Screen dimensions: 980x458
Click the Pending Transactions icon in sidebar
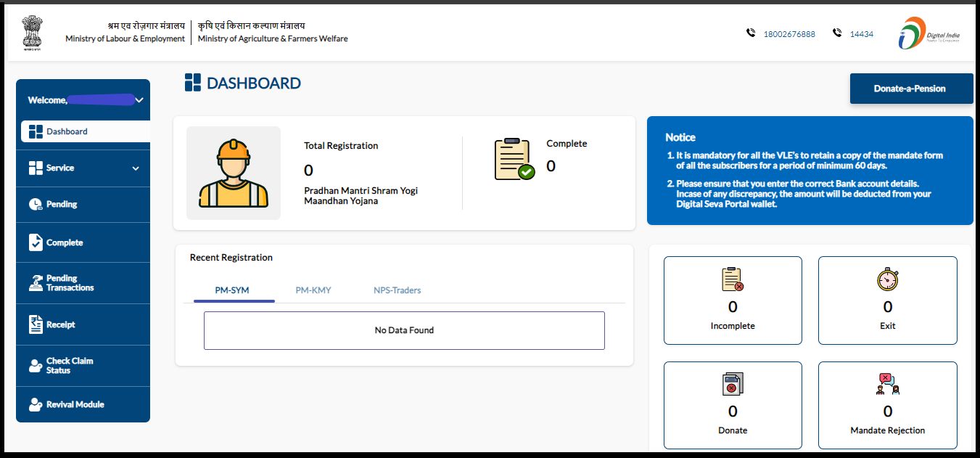pyautogui.click(x=36, y=283)
